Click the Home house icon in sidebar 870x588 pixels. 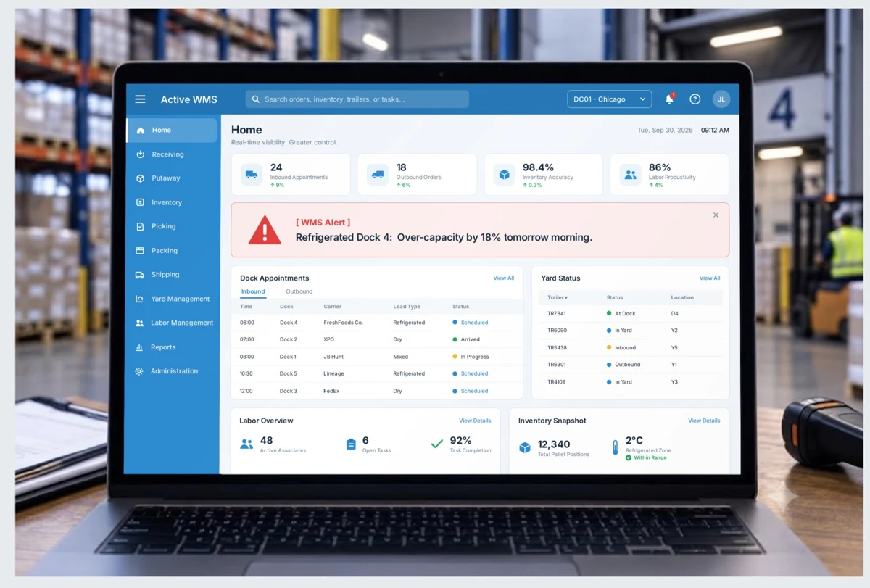pyautogui.click(x=140, y=131)
